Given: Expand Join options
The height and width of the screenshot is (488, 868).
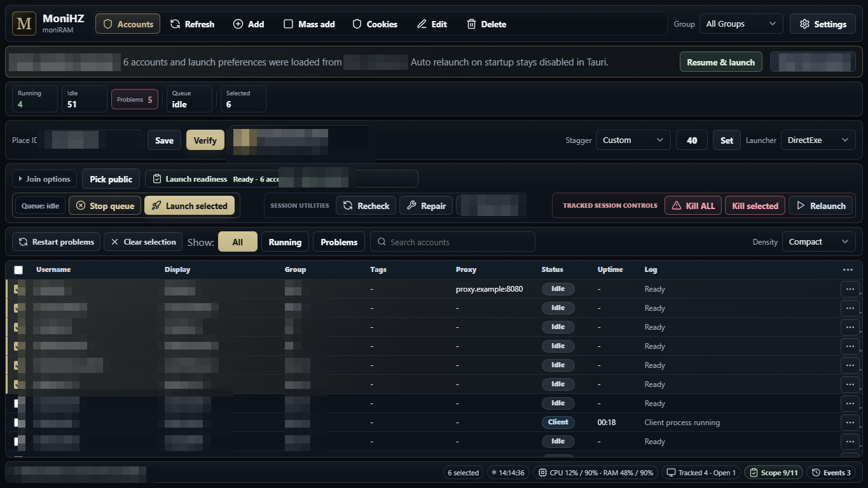Looking at the screenshot, I should coord(45,179).
